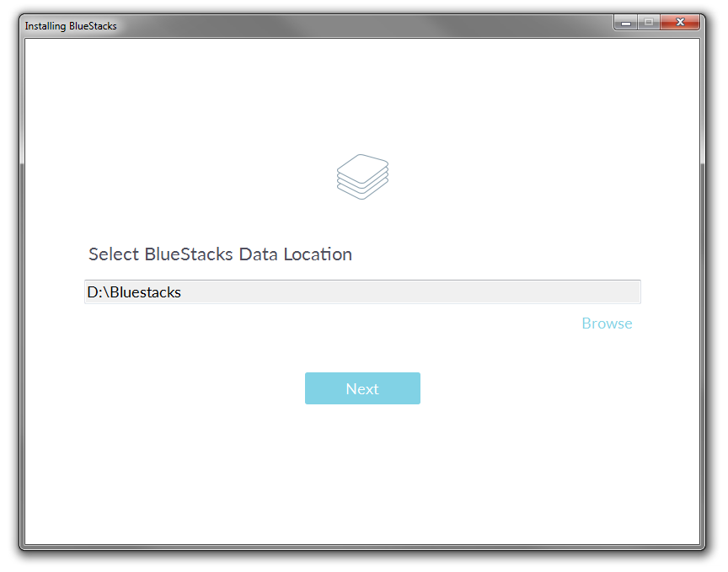Click the BlueStacks stacked layers logo
728x572 pixels.
362,177
